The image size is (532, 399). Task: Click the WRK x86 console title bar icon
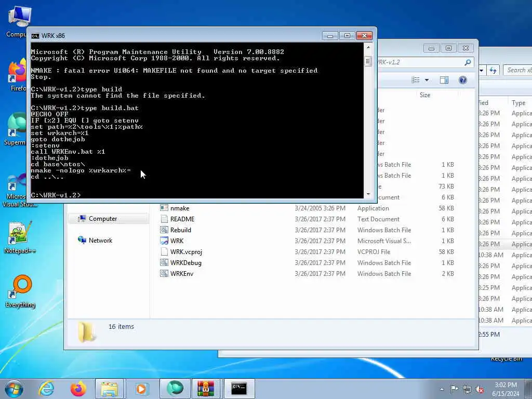point(35,36)
